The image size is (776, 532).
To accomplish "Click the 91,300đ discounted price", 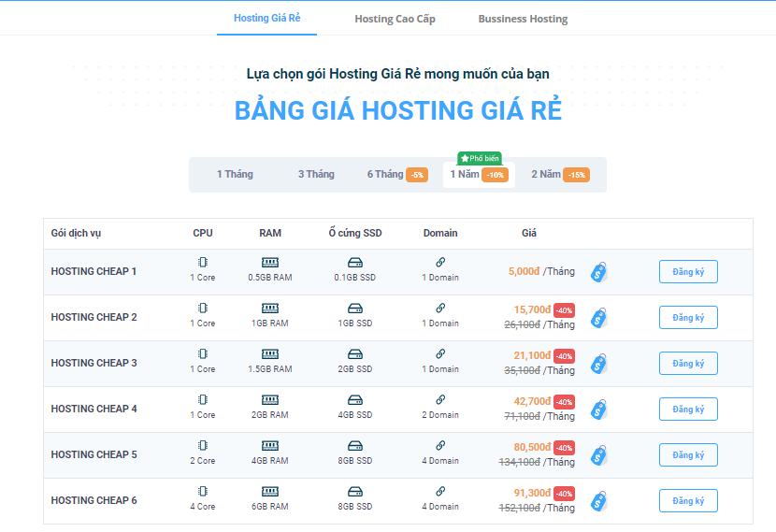I will click(532, 493).
